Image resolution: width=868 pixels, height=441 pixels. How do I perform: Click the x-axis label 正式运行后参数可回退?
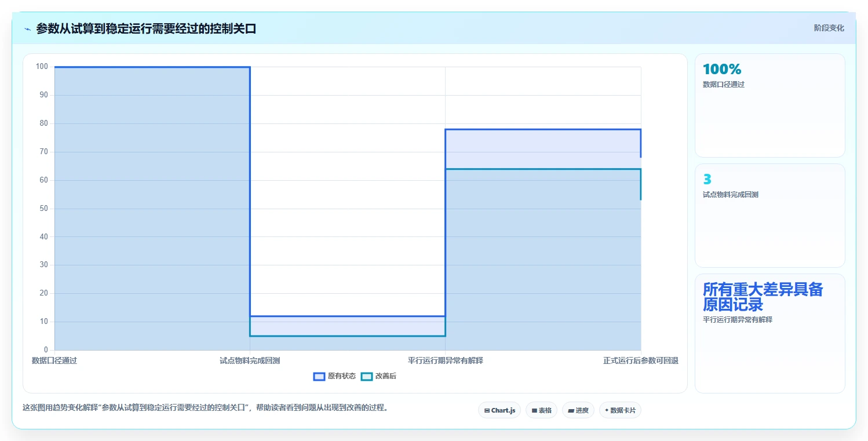640,360
